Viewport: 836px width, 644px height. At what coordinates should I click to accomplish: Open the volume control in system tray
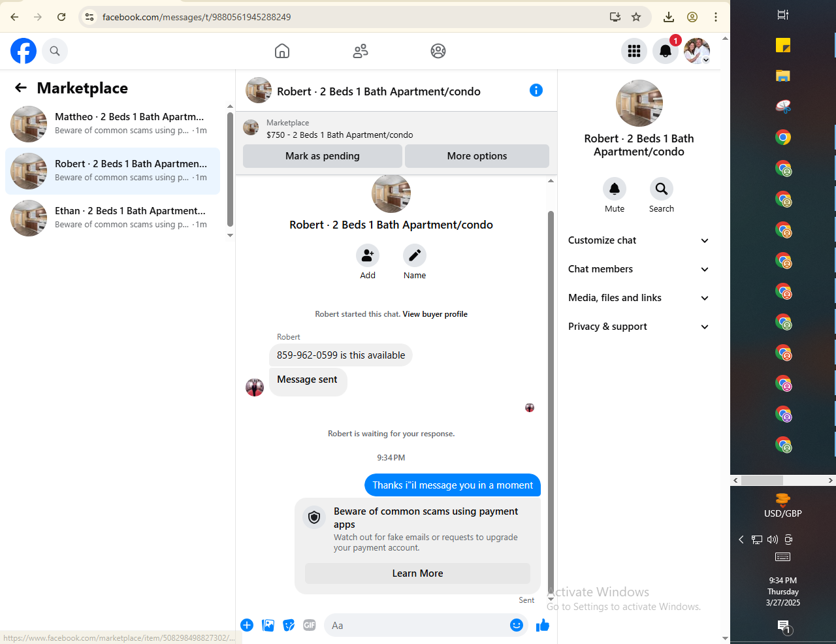(773, 539)
